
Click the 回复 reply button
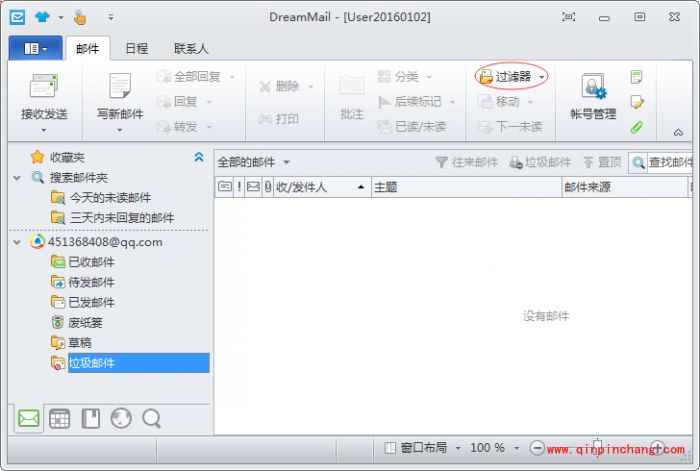point(177,102)
